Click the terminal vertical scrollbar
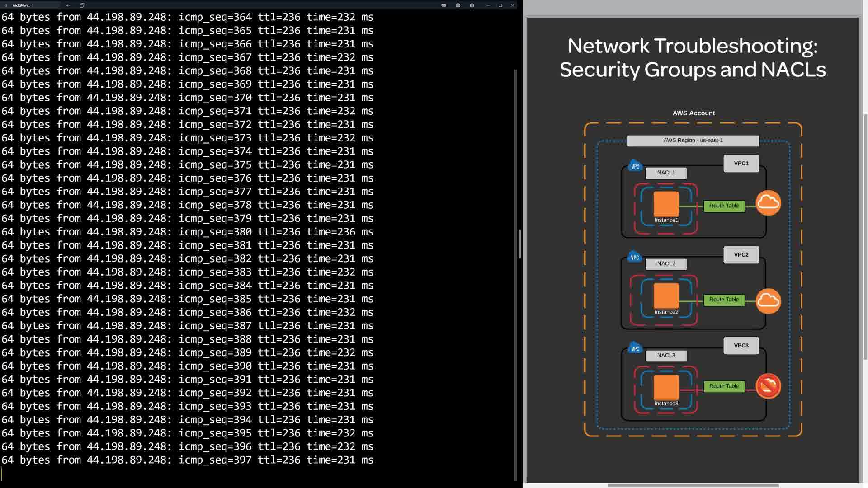The height and width of the screenshot is (488, 868). pos(515,271)
